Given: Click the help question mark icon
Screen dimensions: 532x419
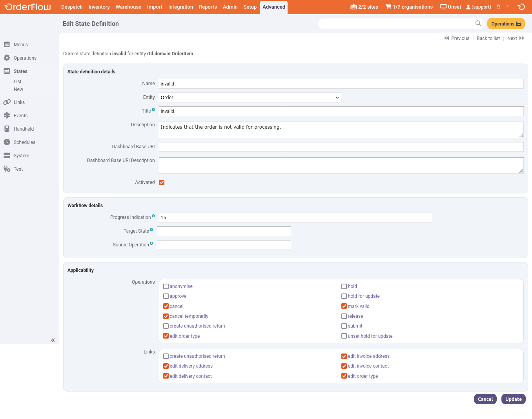Looking at the screenshot, I should tap(507, 7).
